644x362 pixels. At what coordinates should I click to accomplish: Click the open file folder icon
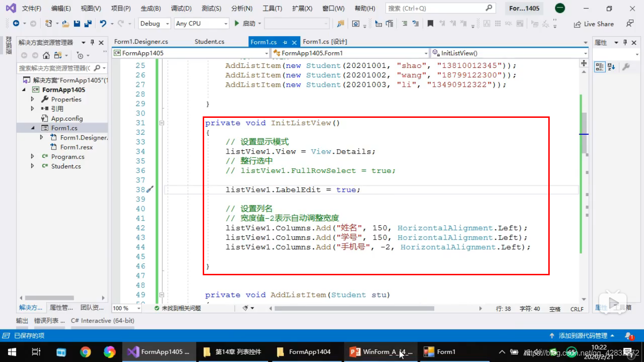click(66, 24)
